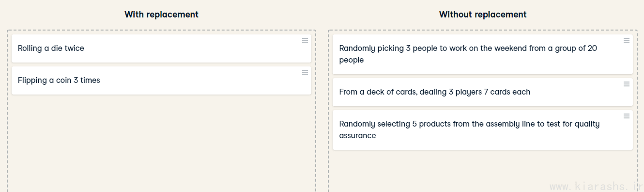Click the 'Without replacement' column heading
Image resolution: width=644 pixels, height=192 pixels.
pyautogui.click(x=483, y=15)
